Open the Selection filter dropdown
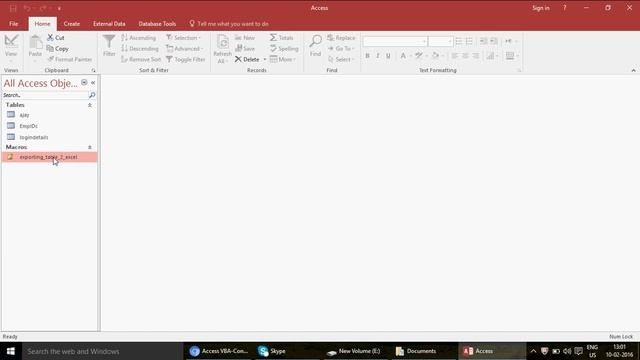Image resolution: width=640 pixels, height=360 pixels. tap(184, 38)
